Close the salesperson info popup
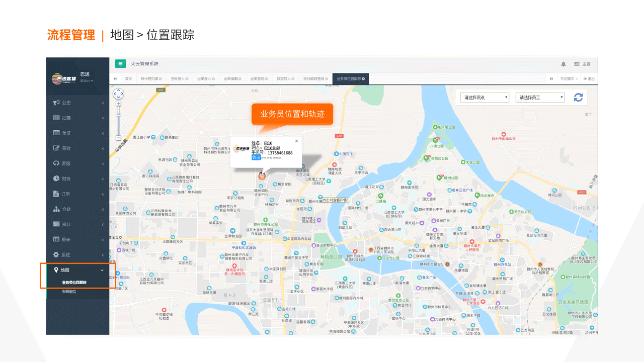The width and height of the screenshot is (644, 362). pos(296,141)
